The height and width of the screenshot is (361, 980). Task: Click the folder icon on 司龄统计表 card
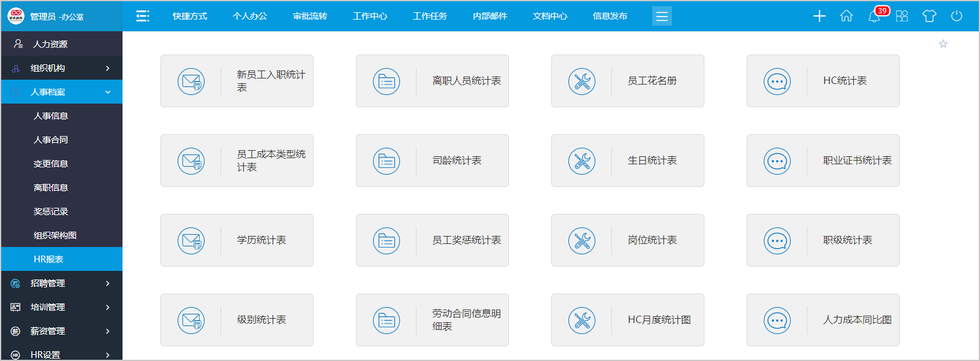[x=386, y=161]
